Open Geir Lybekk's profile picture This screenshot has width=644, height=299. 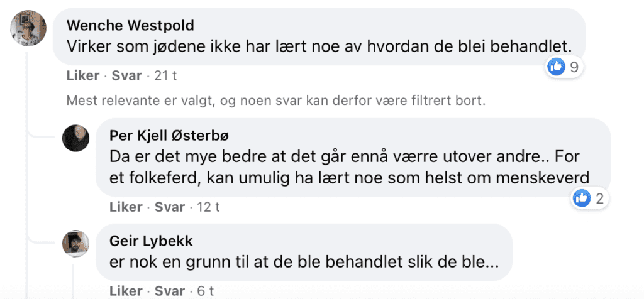[x=76, y=244]
